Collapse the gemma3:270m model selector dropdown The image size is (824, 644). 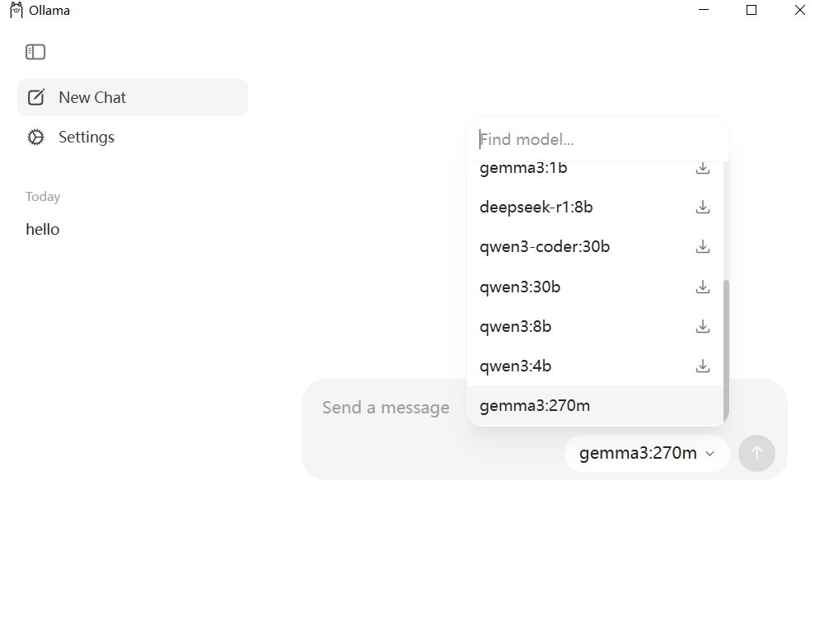click(x=647, y=453)
